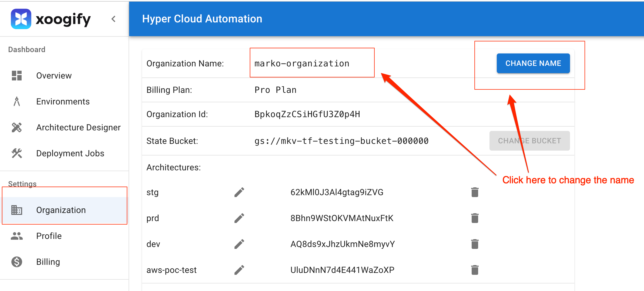Go to Profile settings
Viewport: 644px width, 291px height.
pyautogui.click(x=49, y=236)
